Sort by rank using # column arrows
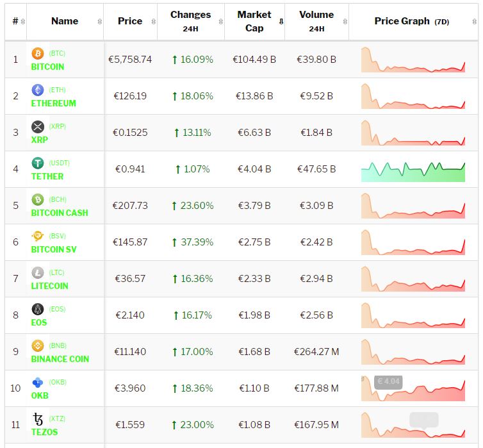483x448 pixels. point(23,21)
